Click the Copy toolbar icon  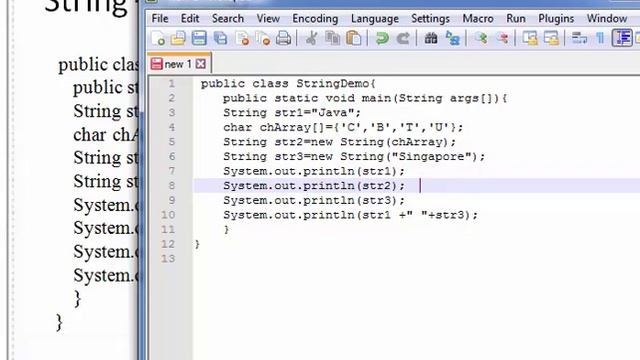point(333,38)
